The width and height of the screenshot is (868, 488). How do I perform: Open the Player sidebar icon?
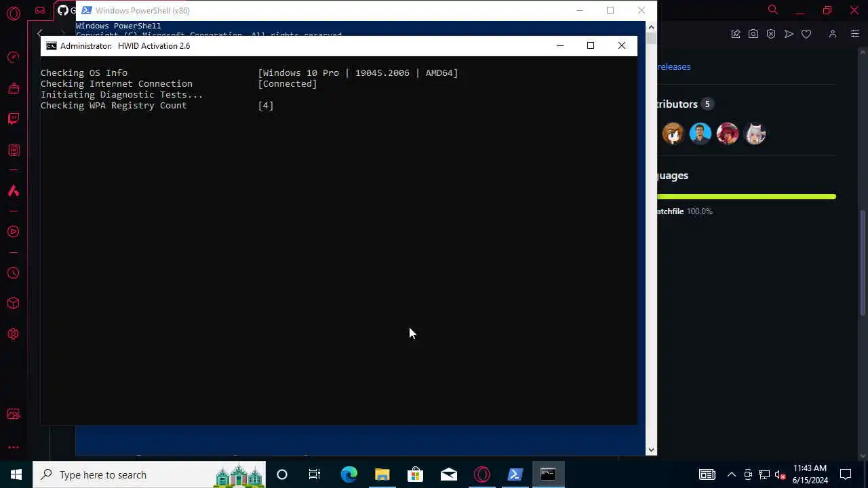pyautogui.click(x=13, y=232)
